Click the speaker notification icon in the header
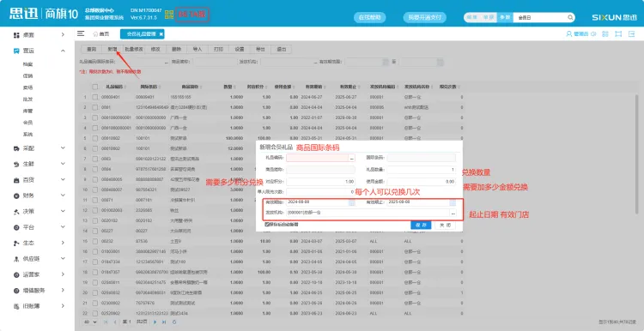The width and height of the screenshot is (644, 331). click(x=593, y=34)
